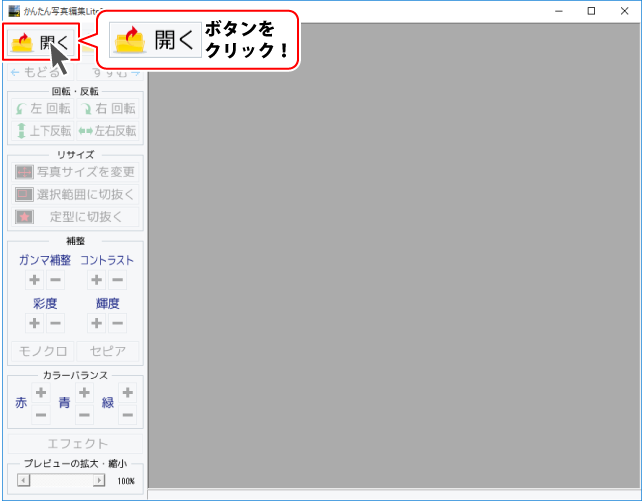Screen dimensions: 642x501
Task: Click the 開く (Open) button
Action: [x=41, y=43]
